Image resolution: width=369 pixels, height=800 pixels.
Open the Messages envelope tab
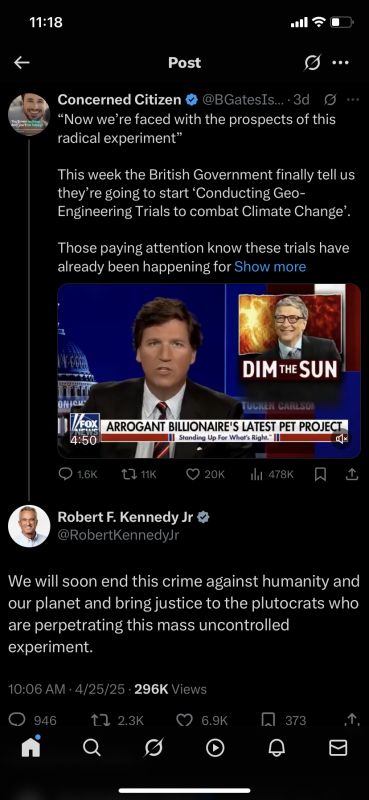(x=338, y=747)
